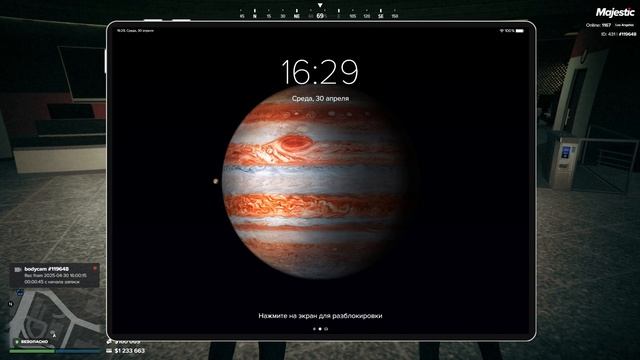The image size is (640, 360).
Task: Click the blue armor bar
Action: tap(79, 350)
